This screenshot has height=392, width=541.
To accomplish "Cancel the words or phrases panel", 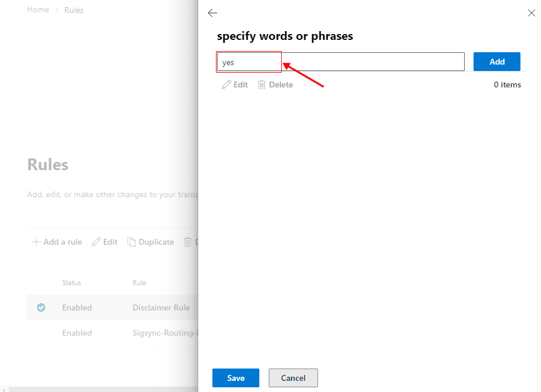I will click(x=293, y=378).
